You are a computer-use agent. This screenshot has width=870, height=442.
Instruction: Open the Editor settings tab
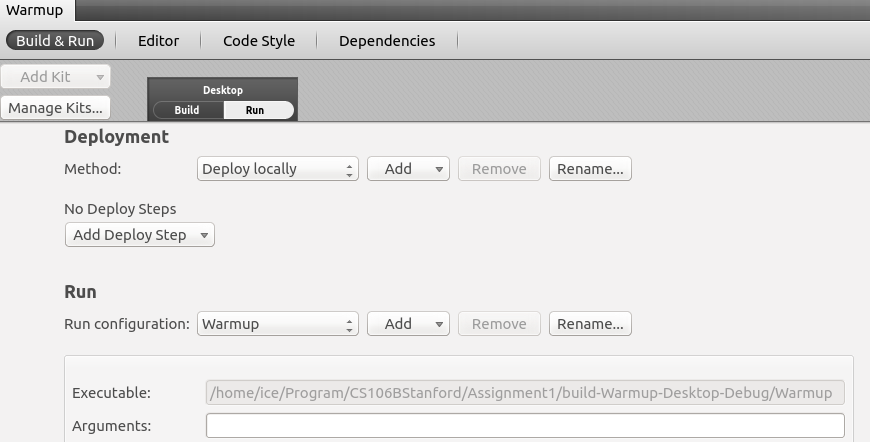pyautogui.click(x=159, y=40)
